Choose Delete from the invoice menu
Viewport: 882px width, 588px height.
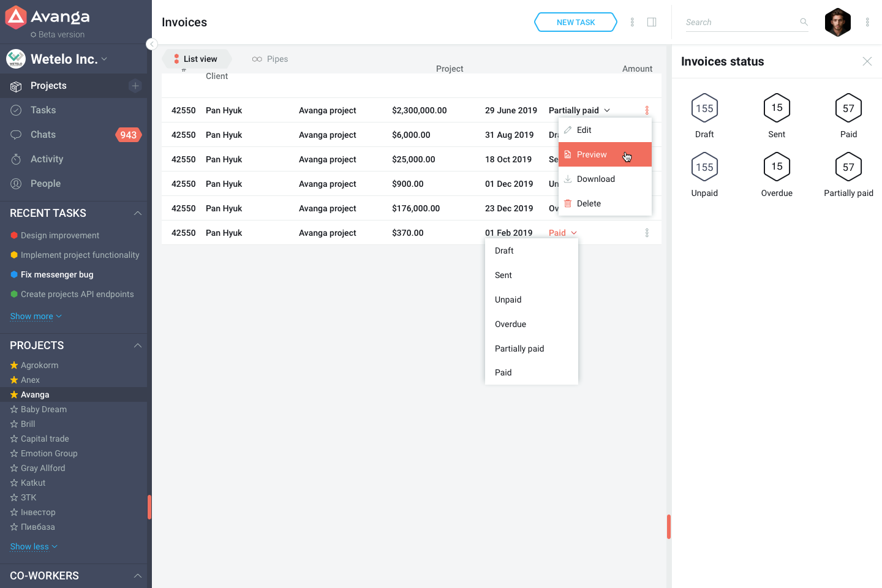(x=605, y=203)
